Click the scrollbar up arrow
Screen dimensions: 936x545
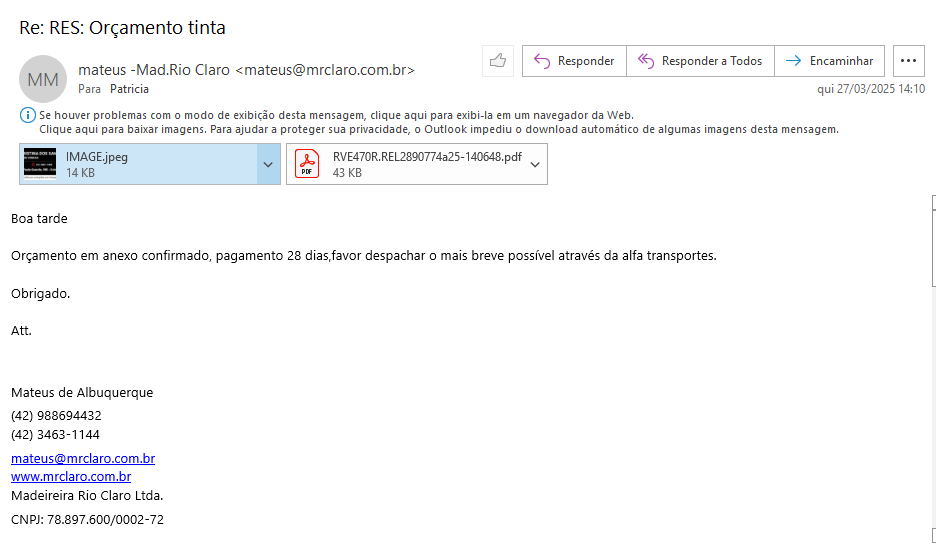931,202
